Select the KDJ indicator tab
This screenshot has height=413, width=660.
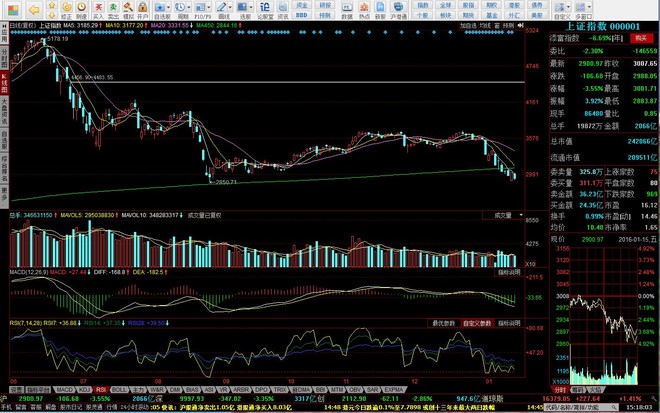(84, 390)
